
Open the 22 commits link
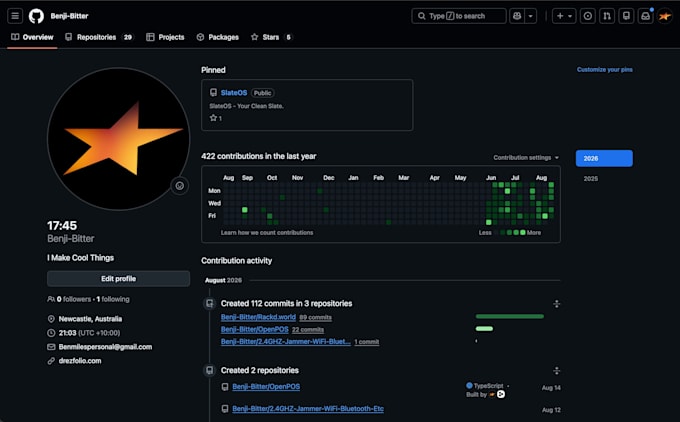308,330
